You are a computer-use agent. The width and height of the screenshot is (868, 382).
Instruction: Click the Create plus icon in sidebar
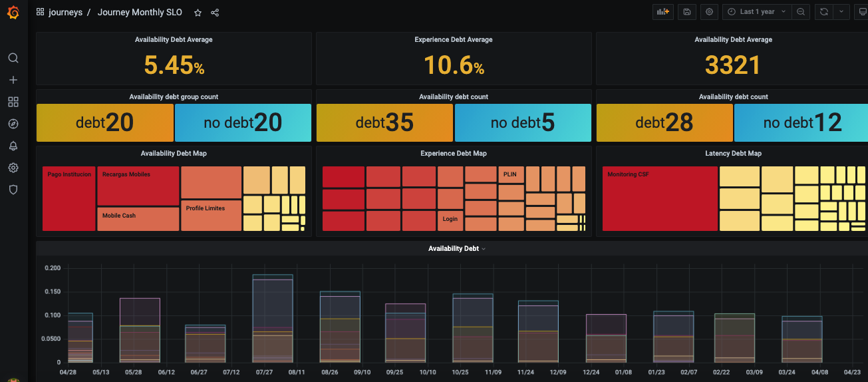[x=13, y=80]
